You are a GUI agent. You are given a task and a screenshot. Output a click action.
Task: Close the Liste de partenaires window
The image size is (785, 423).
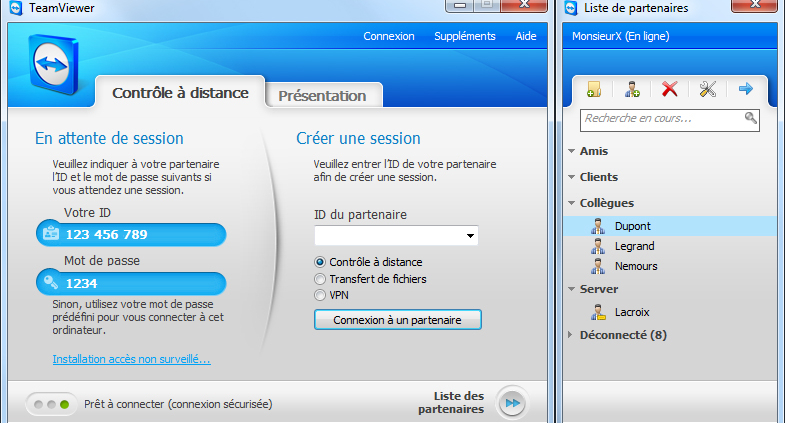tap(754, 6)
